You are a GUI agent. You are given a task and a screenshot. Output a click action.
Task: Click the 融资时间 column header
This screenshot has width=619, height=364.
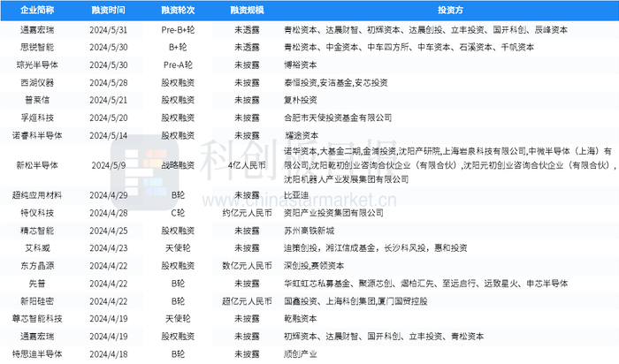108,11
